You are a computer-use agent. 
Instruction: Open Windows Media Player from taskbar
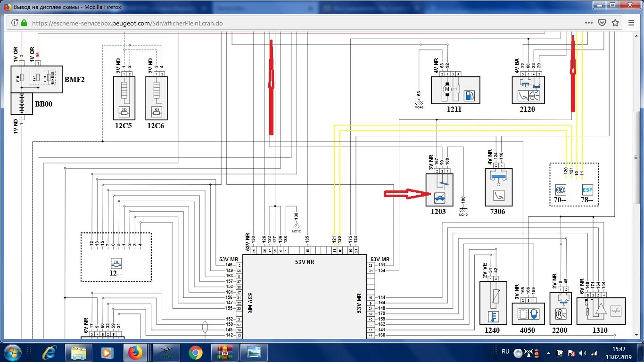[107, 353]
